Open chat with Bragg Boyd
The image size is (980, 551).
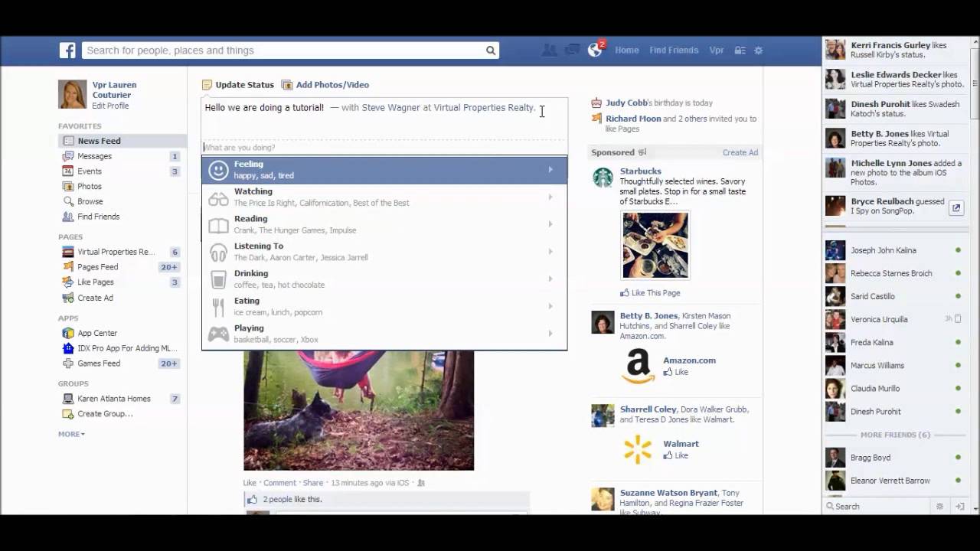pos(893,458)
